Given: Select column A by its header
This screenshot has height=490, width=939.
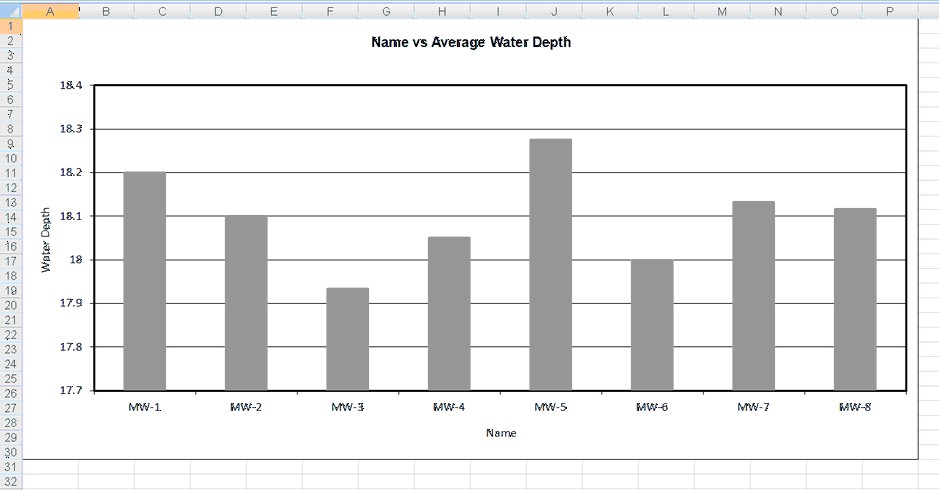Looking at the screenshot, I should point(50,10).
